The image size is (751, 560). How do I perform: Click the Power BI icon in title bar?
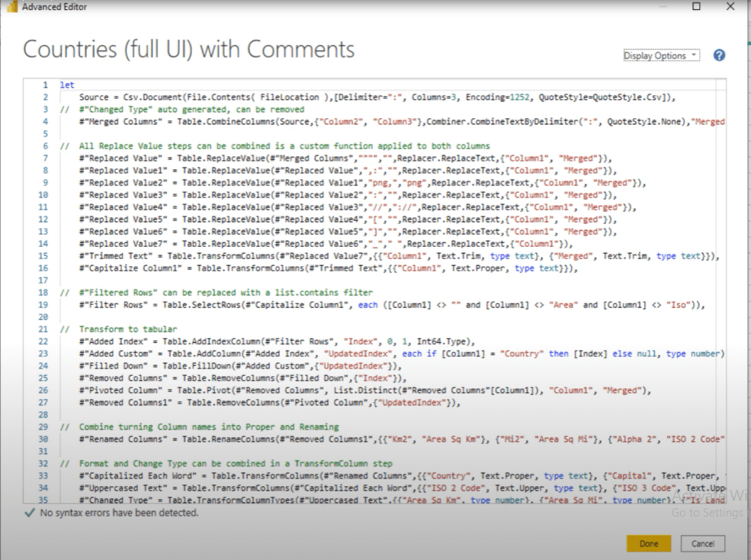(x=12, y=7)
